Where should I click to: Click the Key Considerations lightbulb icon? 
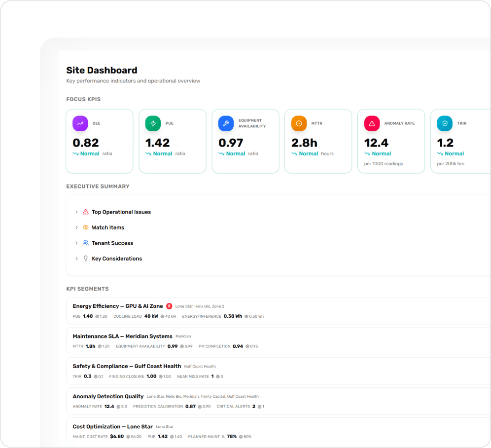[x=86, y=259]
